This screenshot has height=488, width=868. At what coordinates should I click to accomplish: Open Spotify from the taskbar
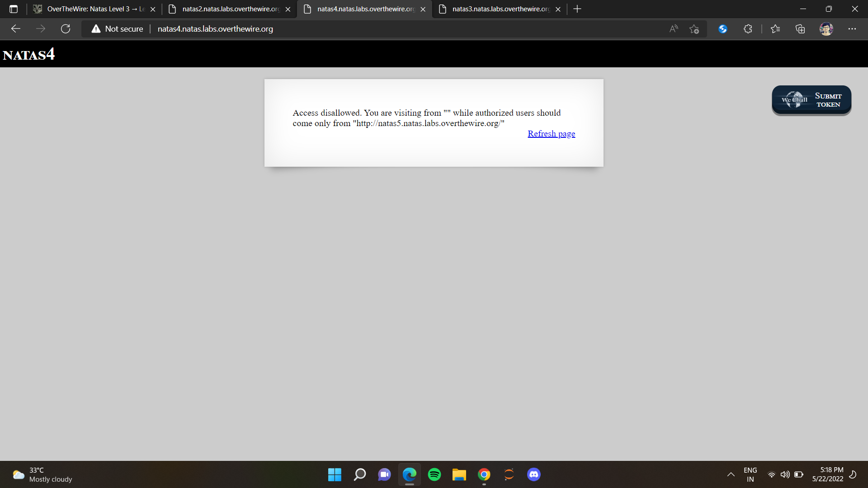click(434, 474)
